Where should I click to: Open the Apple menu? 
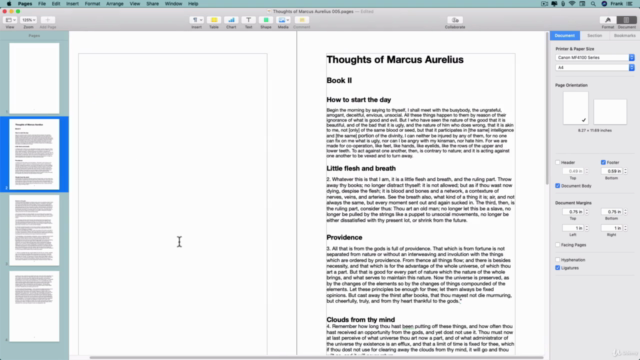click(9, 4)
